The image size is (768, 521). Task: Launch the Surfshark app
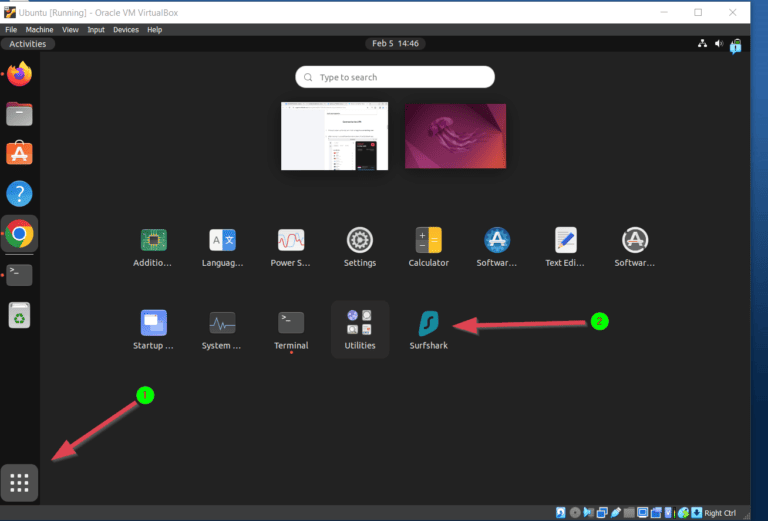tap(429, 330)
